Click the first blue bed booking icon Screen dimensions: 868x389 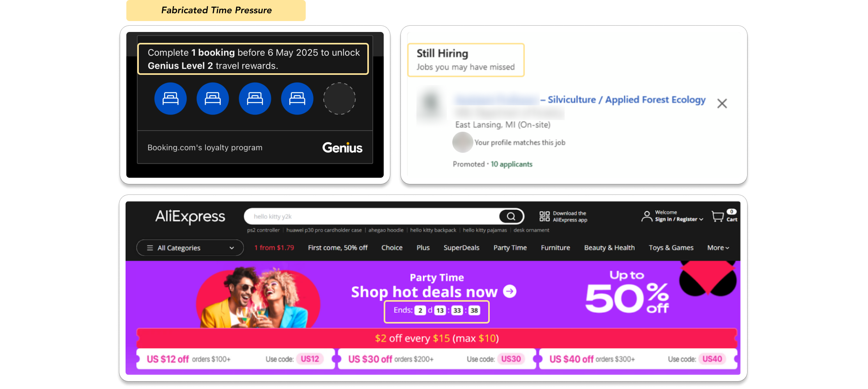[170, 99]
